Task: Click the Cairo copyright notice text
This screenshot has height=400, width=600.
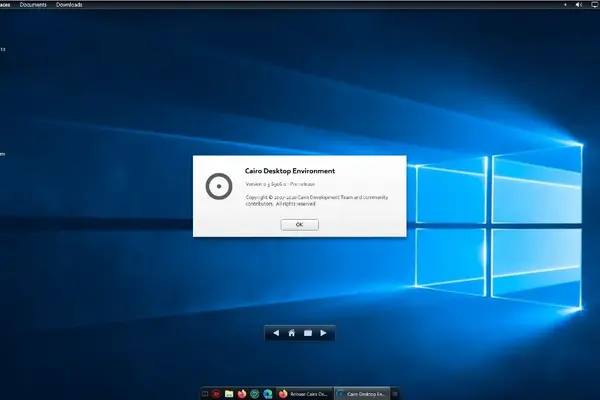Action: click(x=317, y=201)
